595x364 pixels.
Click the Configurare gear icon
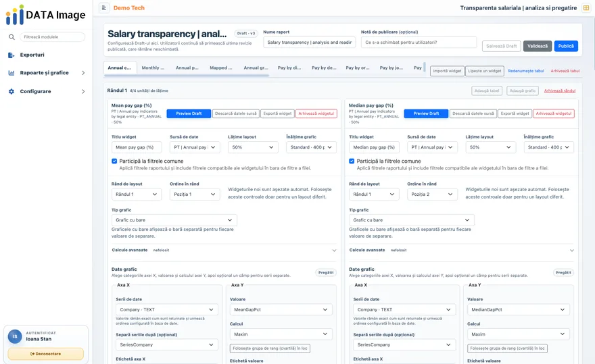pos(11,91)
